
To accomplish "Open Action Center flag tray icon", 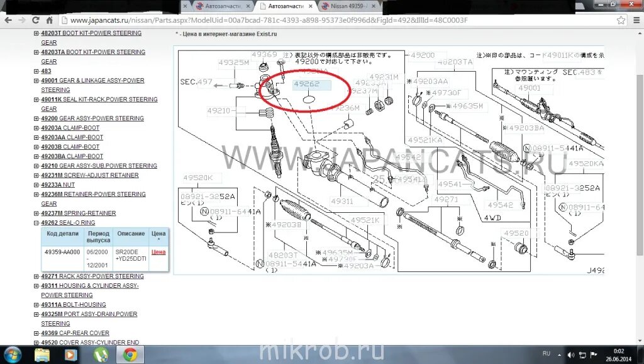I will (x=594, y=355).
